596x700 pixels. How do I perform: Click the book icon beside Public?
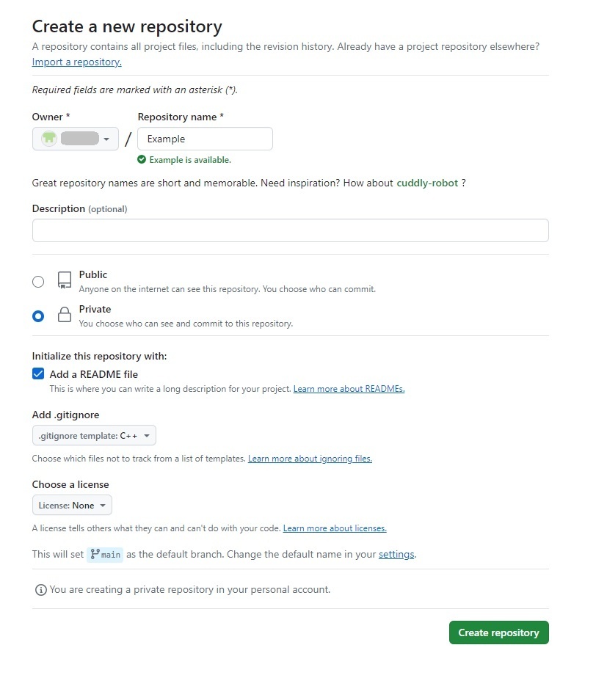coord(64,280)
